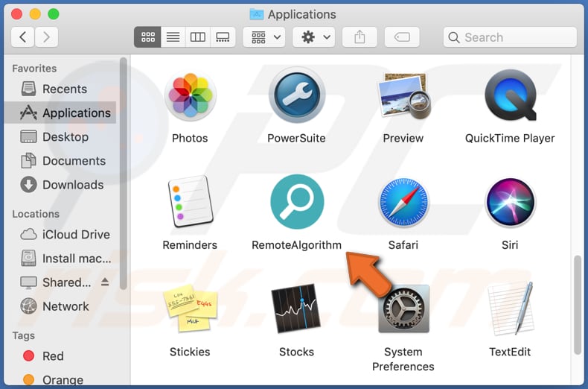The height and width of the screenshot is (389, 588).
Task: Open the Action gear menu
Action: tap(314, 37)
